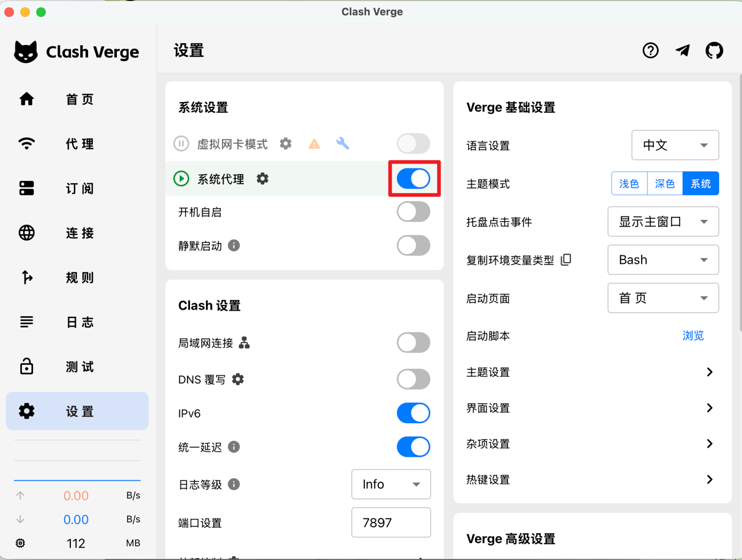Screen dimensions: 742x560
Task: Open the Telegram channel icon
Action: [683, 51]
